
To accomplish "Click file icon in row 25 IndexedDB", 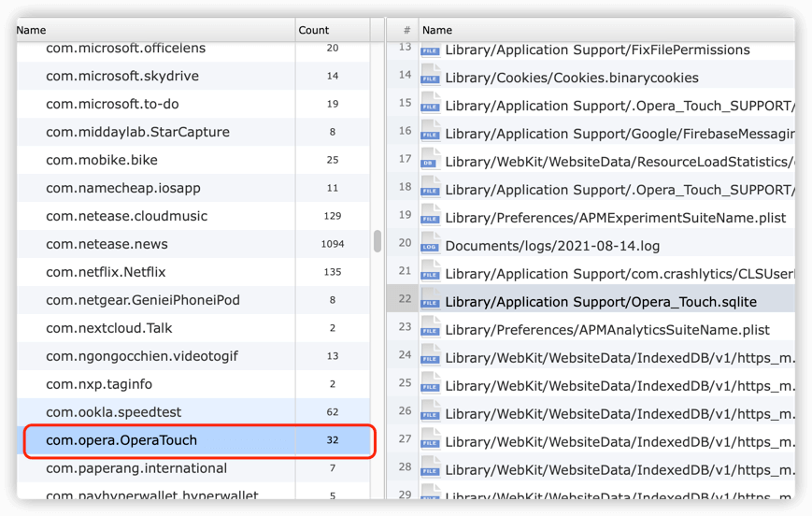I will (x=430, y=384).
